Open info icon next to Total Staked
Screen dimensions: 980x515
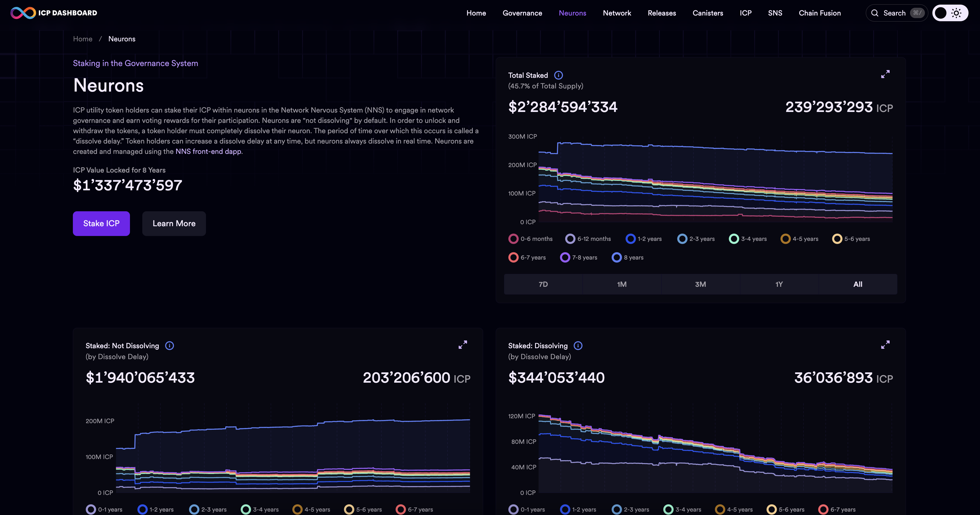pyautogui.click(x=559, y=75)
